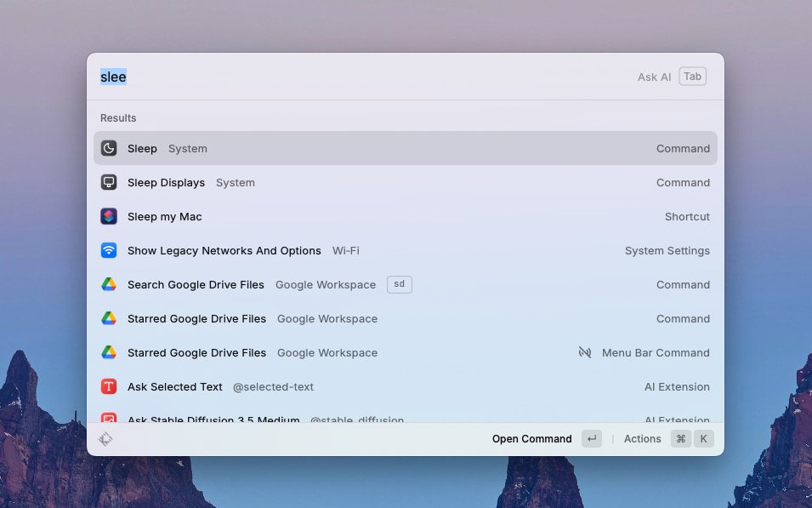
Task: Click the disabled menu bar icon
Action: [x=585, y=352]
